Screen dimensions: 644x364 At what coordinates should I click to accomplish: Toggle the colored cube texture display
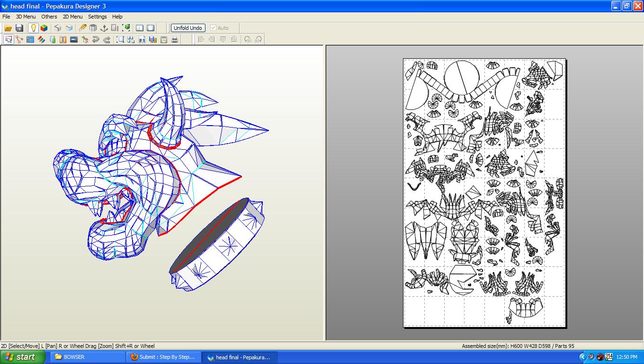click(x=44, y=28)
